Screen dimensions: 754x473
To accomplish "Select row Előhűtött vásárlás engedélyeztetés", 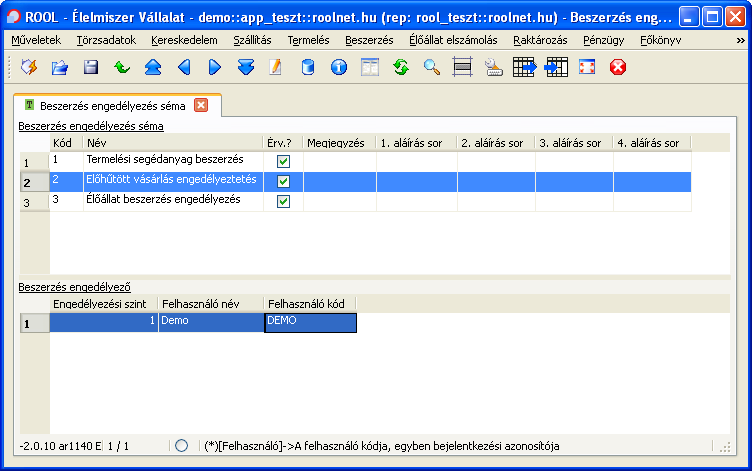I will tap(356, 182).
